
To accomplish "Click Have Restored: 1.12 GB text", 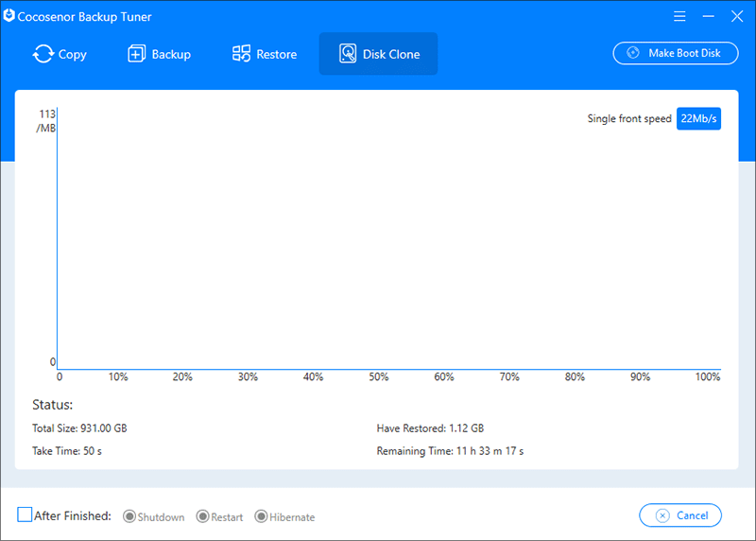I will point(430,428).
